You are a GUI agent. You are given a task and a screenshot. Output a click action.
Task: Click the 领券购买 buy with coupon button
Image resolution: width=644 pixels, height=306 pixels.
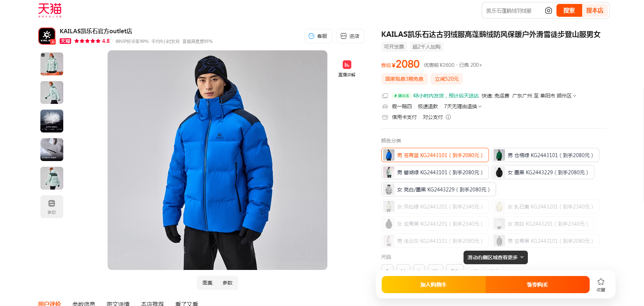(538, 285)
